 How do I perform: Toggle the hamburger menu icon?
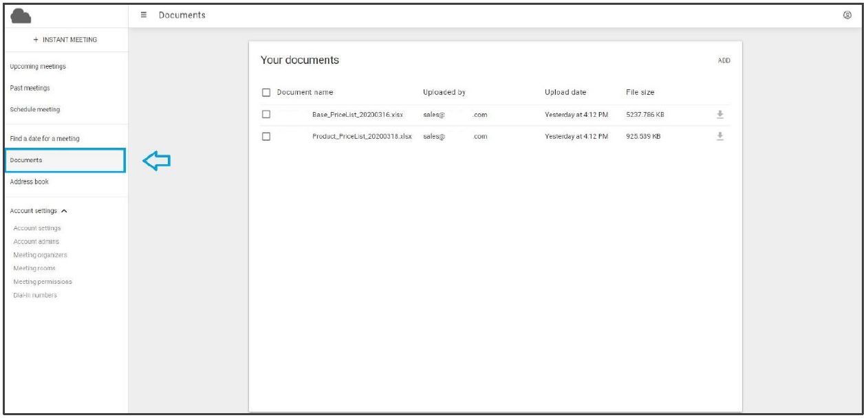pyautogui.click(x=144, y=15)
